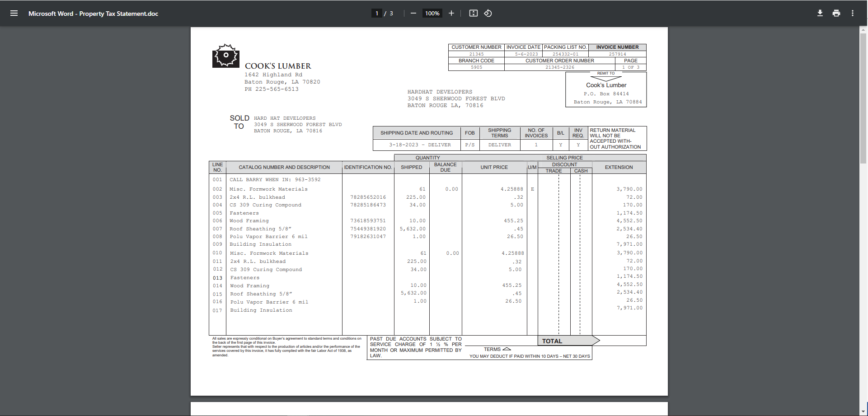Select the 'COOK'S LUMBER' company heading

coord(278,66)
